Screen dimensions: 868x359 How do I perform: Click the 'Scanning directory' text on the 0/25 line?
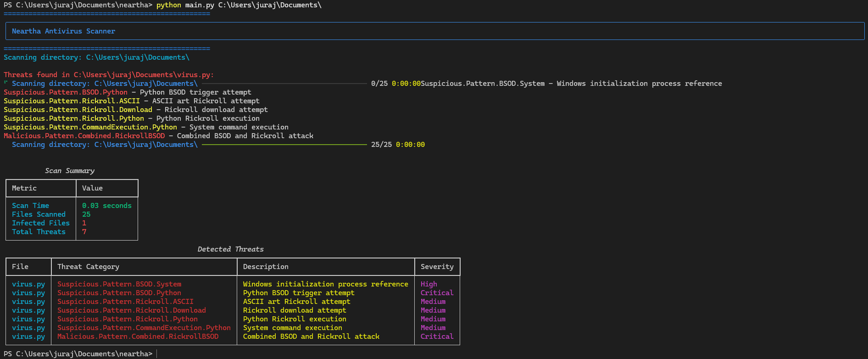click(x=105, y=84)
